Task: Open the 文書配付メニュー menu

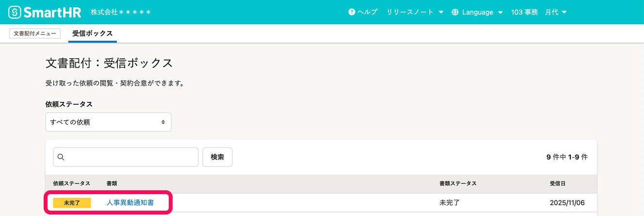Action: click(35, 33)
